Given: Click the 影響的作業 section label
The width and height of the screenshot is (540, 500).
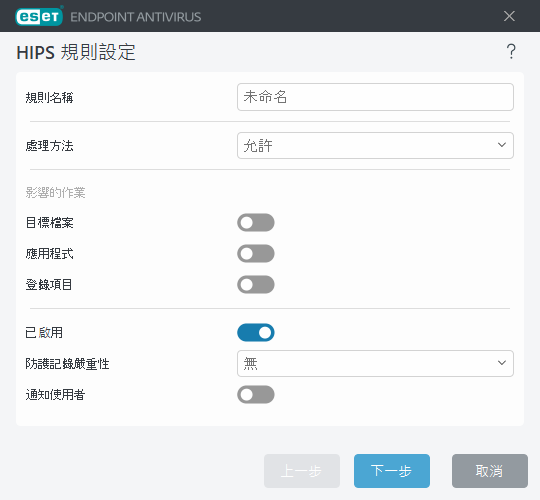Looking at the screenshot, I should pos(55,192).
